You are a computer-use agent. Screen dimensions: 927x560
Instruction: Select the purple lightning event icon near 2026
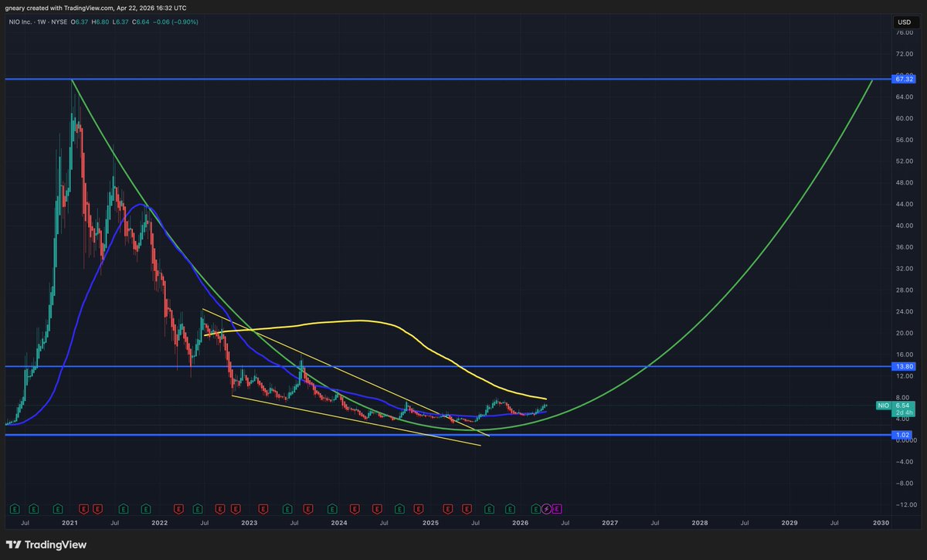(x=545, y=508)
